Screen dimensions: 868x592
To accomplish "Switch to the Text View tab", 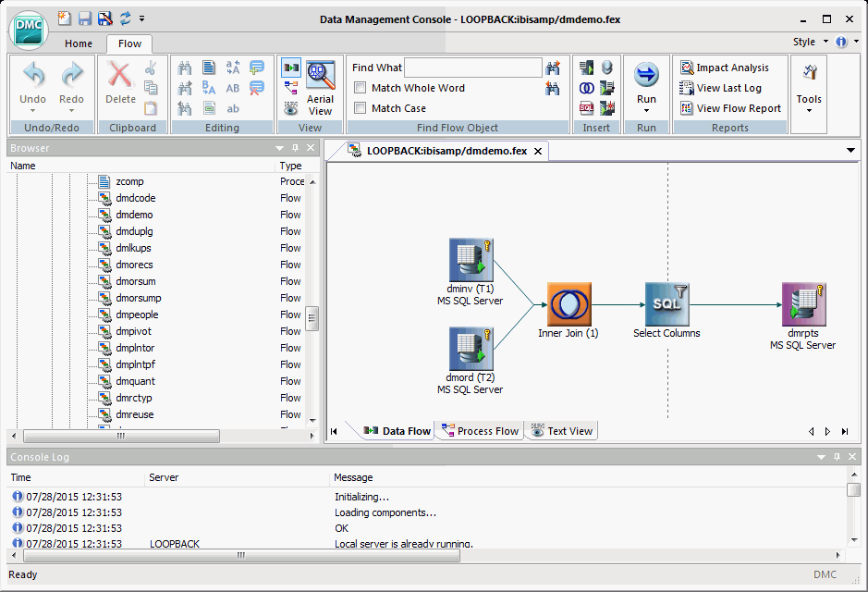I will click(x=562, y=431).
